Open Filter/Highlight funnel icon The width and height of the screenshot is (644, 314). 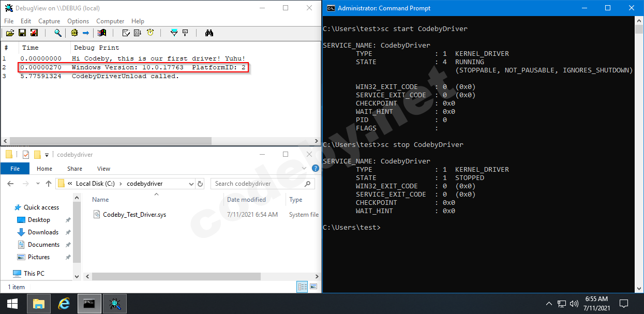[174, 33]
